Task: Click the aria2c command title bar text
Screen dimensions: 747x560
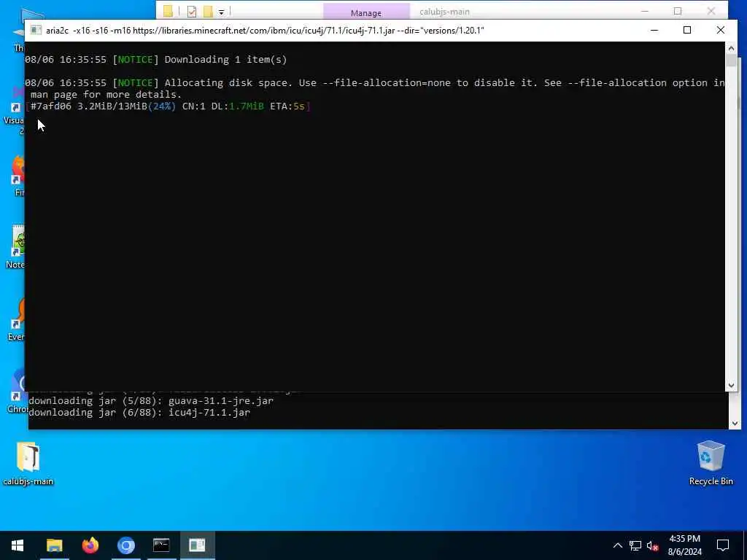Action: (265, 31)
